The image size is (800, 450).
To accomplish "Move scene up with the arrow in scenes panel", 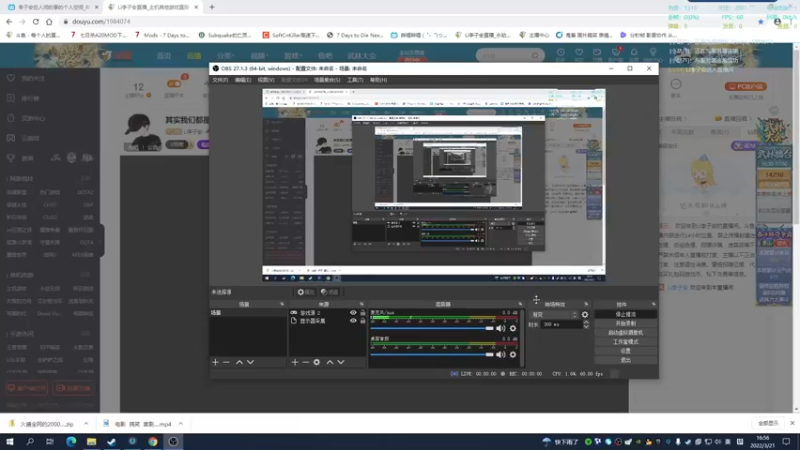I will [x=239, y=362].
